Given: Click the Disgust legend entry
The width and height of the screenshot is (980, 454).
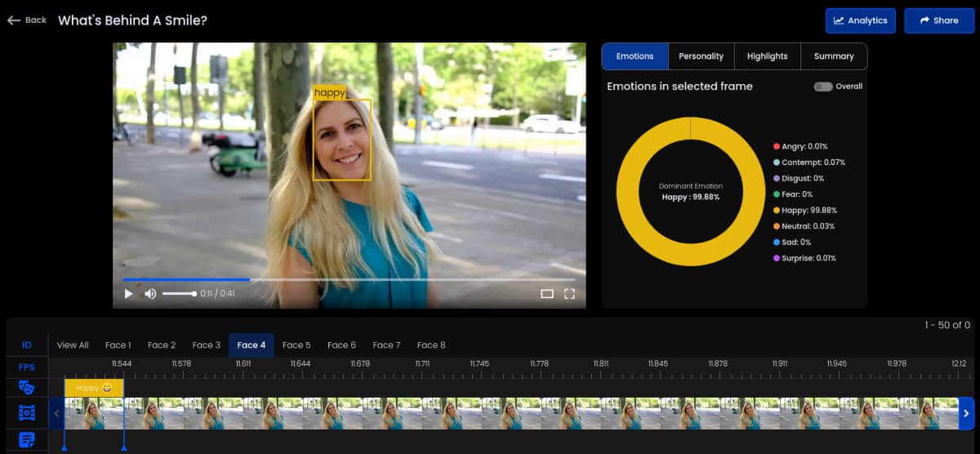Looking at the screenshot, I should [x=799, y=178].
